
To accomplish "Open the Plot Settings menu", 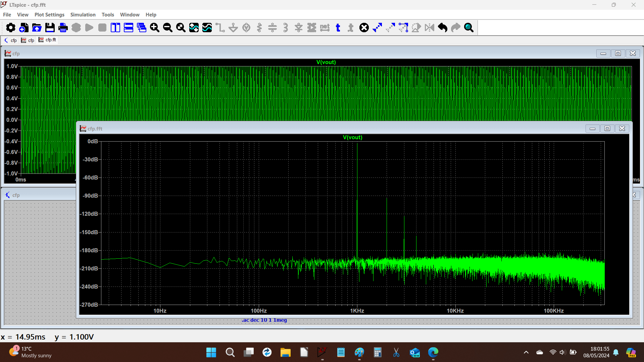I will 49,15.
